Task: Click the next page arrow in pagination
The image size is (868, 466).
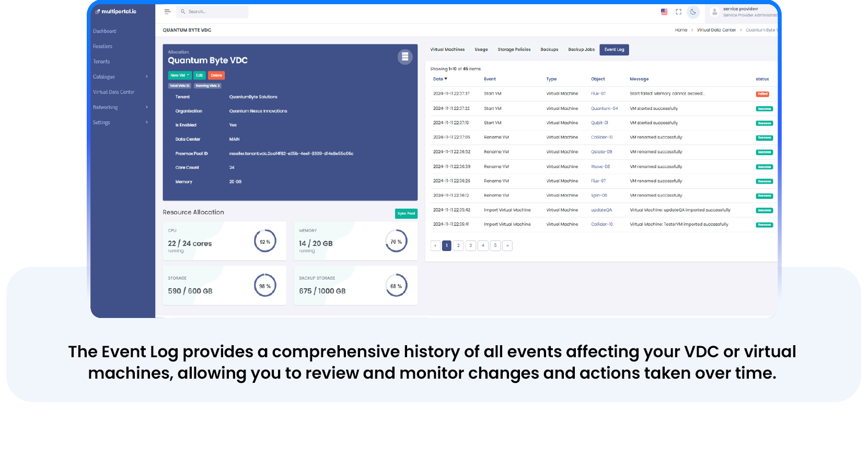Action: (507, 246)
